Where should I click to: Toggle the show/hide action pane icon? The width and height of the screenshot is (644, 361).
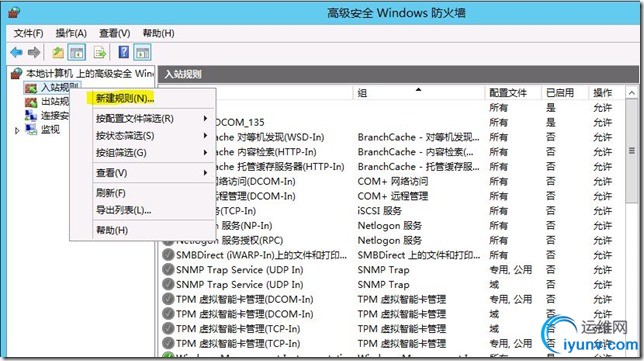pos(142,52)
